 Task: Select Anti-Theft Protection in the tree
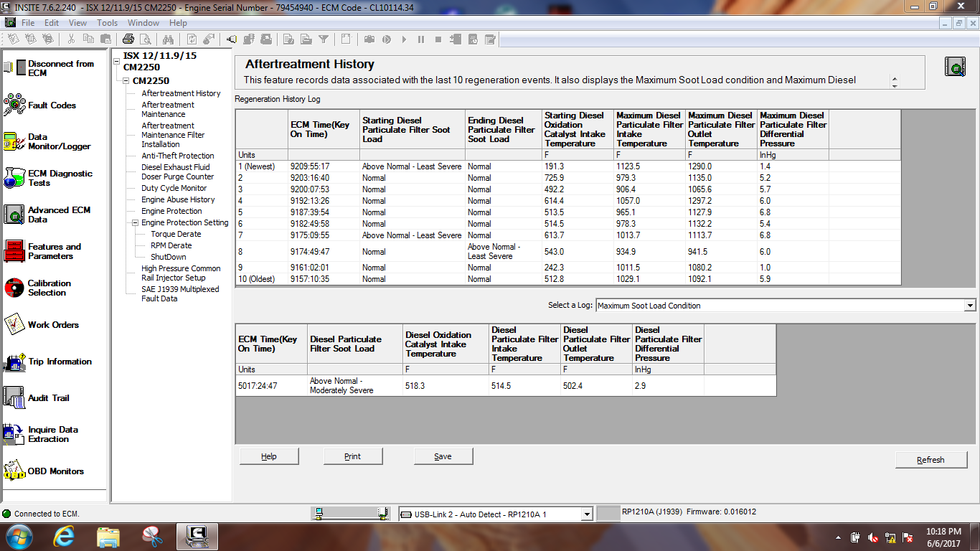click(x=178, y=156)
